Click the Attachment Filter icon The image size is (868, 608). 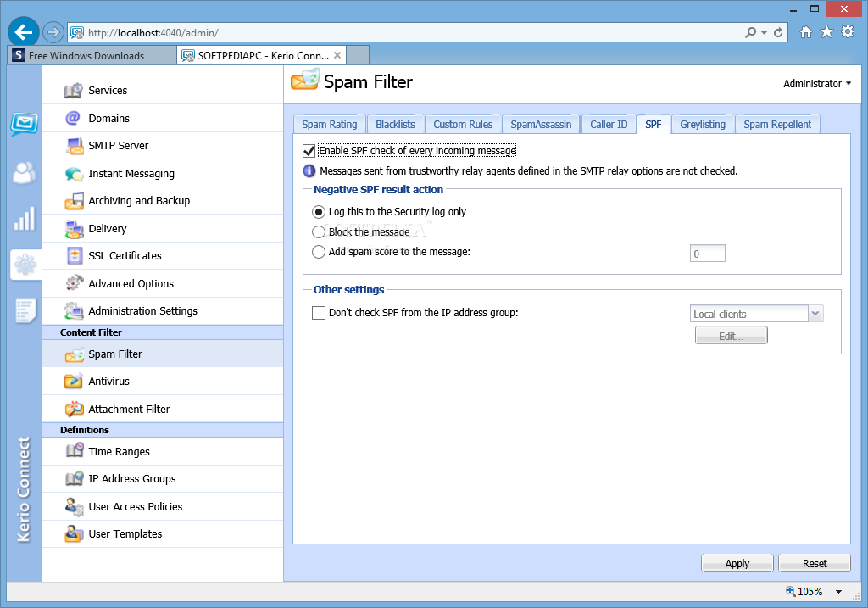click(x=75, y=410)
